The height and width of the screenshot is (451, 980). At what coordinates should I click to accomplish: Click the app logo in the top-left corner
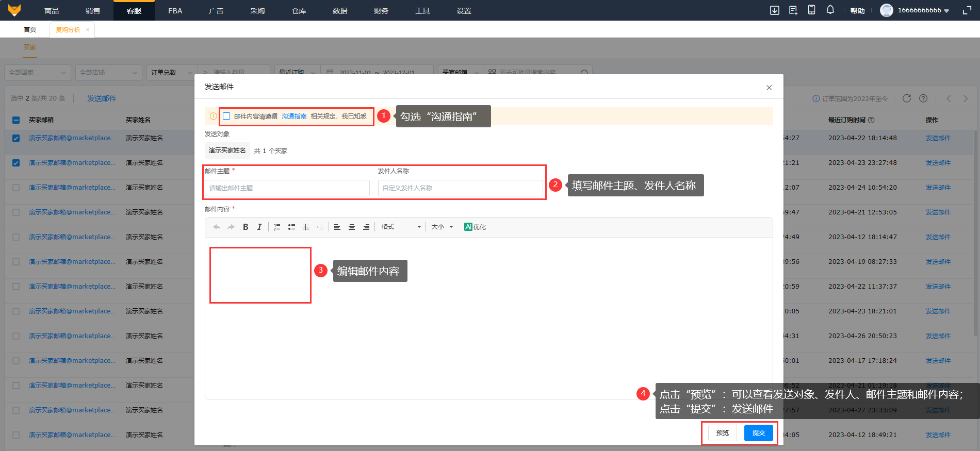tap(14, 10)
